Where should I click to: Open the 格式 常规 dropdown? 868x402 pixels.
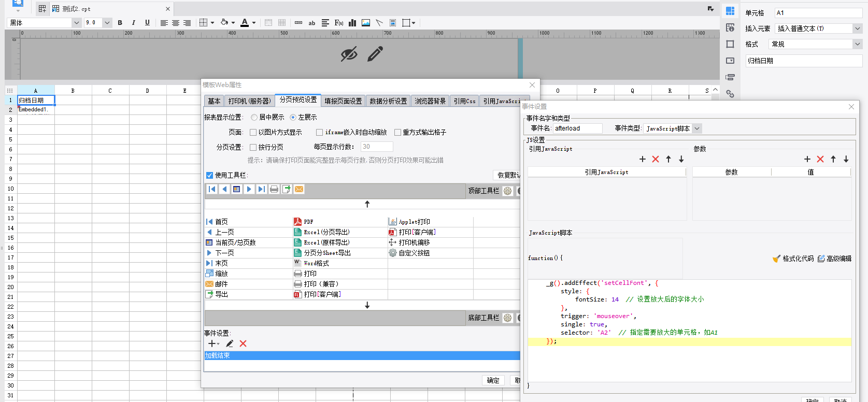click(x=857, y=45)
